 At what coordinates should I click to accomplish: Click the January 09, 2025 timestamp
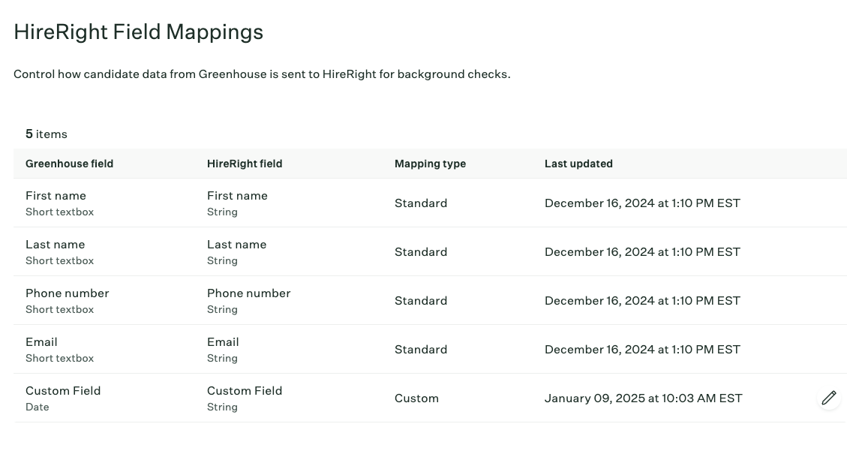pos(643,398)
